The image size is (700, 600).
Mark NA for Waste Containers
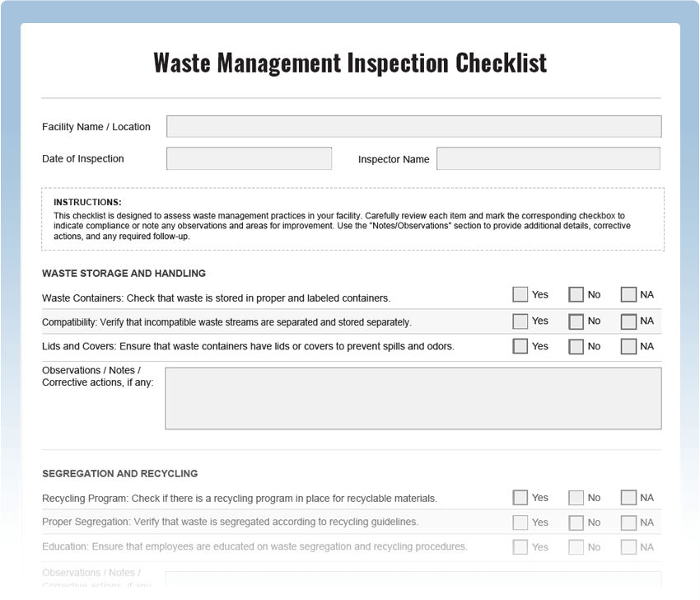pos(628,295)
